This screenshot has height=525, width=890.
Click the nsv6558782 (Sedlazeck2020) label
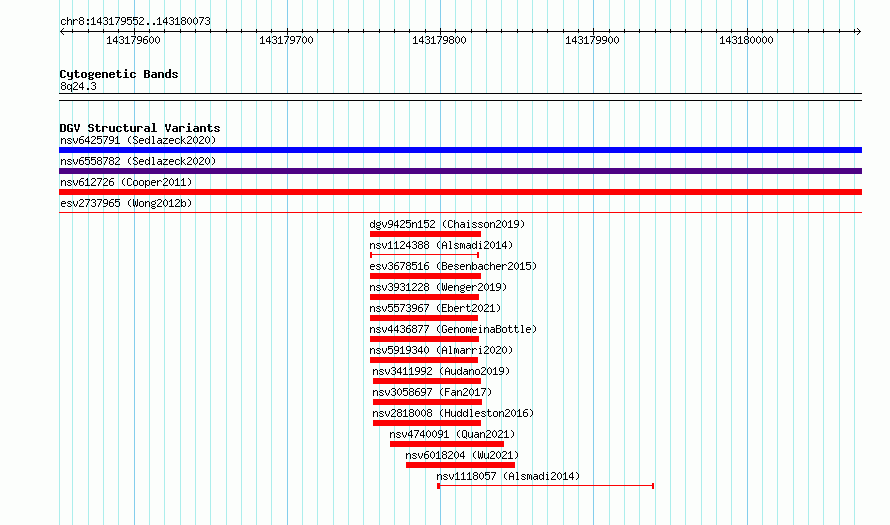(x=138, y=161)
